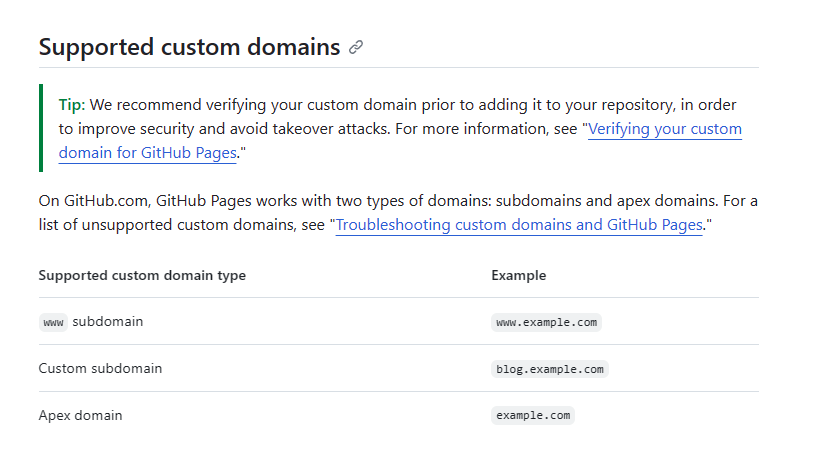
Task: Click the Example column header
Action: tap(519, 275)
